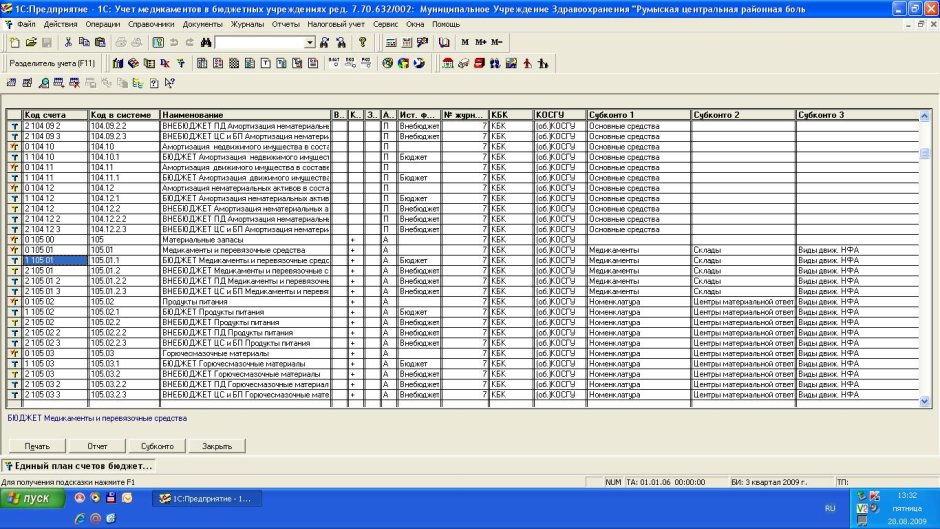Click the Windows пуск start button

coord(32,498)
